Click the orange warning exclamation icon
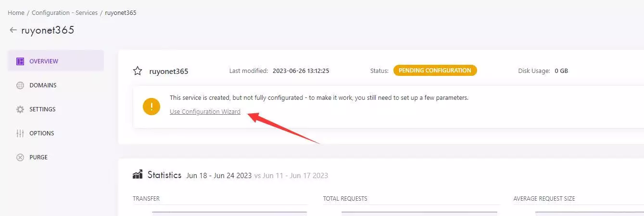Image resolution: width=644 pixels, height=216 pixels. 152,107
